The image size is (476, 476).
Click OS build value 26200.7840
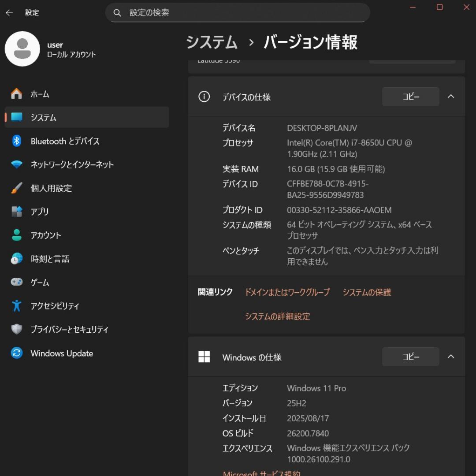tap(308, 433)
